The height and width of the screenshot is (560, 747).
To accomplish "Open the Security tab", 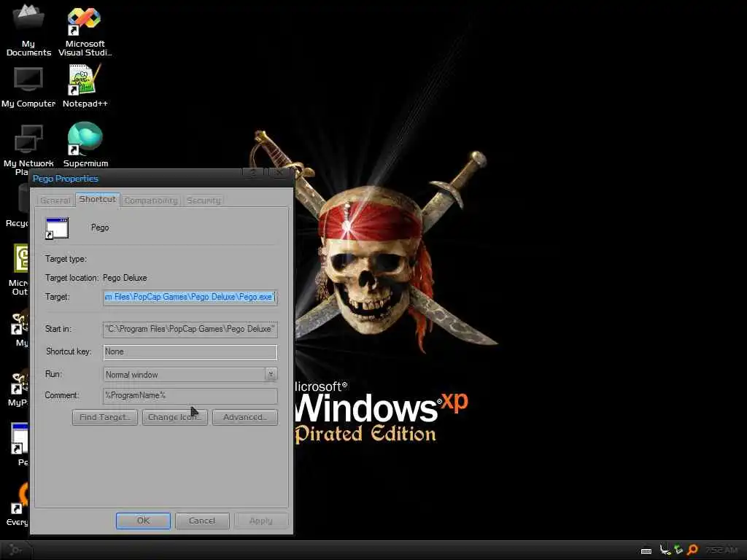I will (x=204, y=201).
